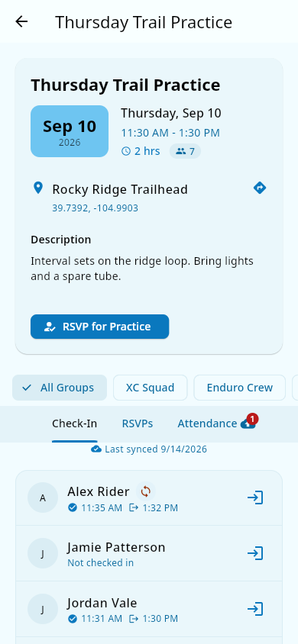The image size is (298, 644).
Task: Click the RSVP for Practice button
Action: pos(99,327)
